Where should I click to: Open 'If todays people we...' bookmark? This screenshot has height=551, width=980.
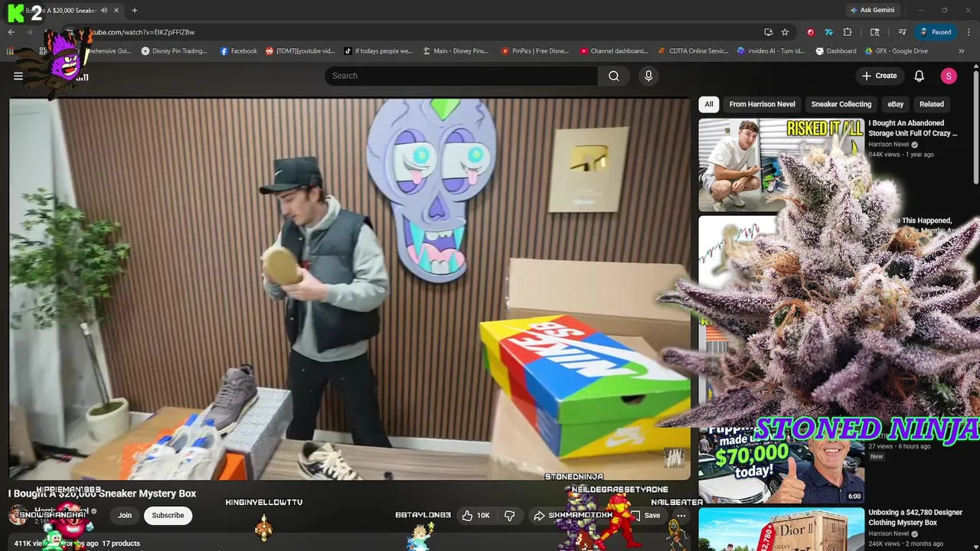378,51
